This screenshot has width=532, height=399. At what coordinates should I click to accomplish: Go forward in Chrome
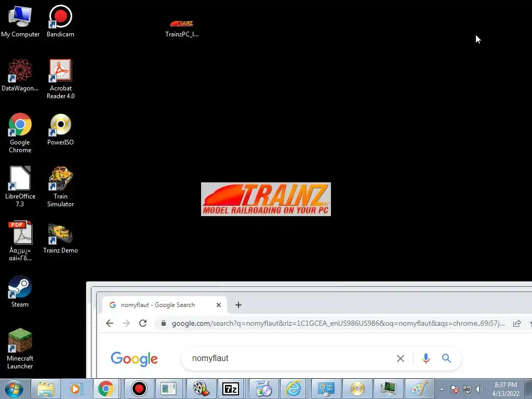(126, 323)
